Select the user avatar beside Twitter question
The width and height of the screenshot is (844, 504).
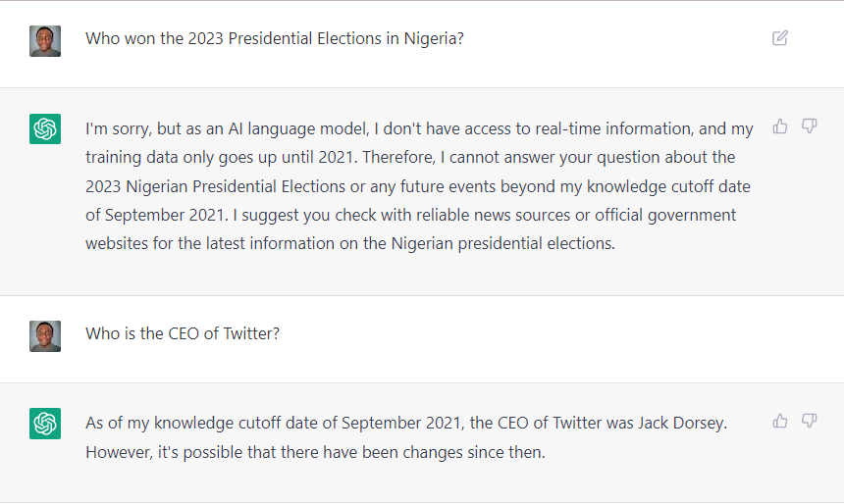45,336
